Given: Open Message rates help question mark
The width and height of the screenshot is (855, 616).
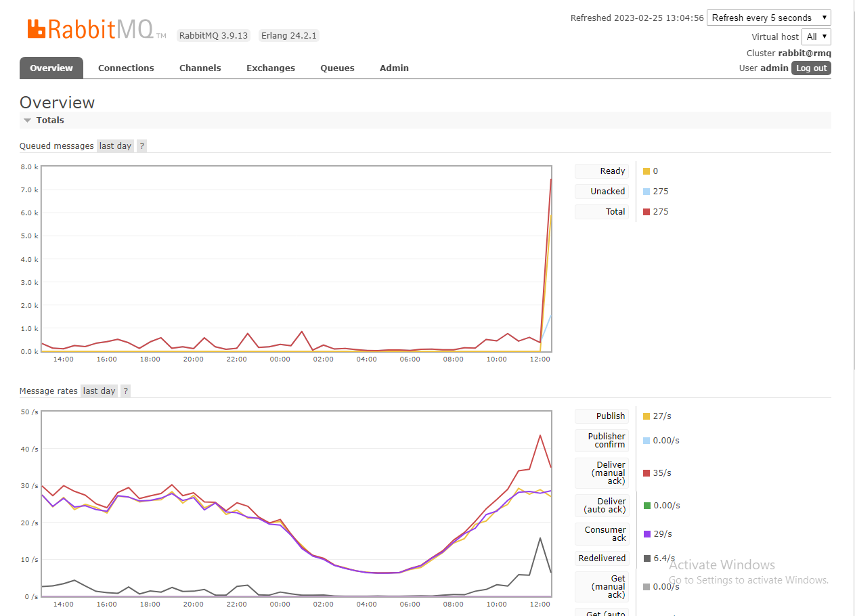Looking at the screenshot, I should tap(125, 391).
